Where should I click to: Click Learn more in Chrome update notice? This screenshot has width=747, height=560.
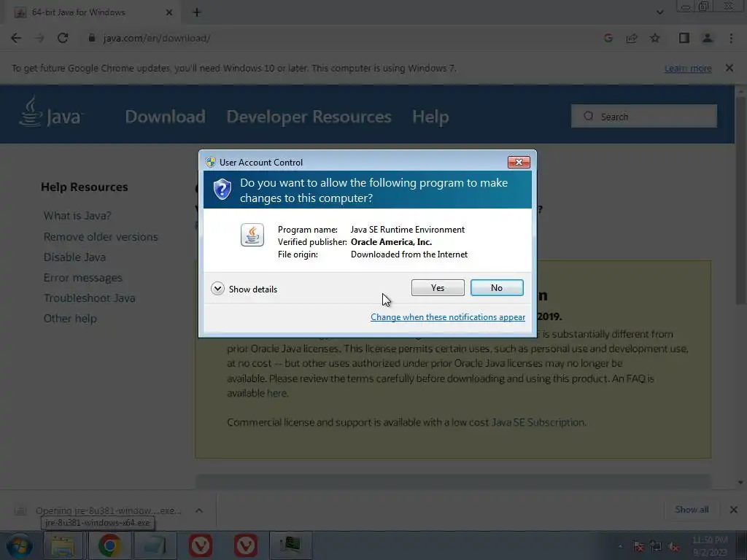click(688, 68)
